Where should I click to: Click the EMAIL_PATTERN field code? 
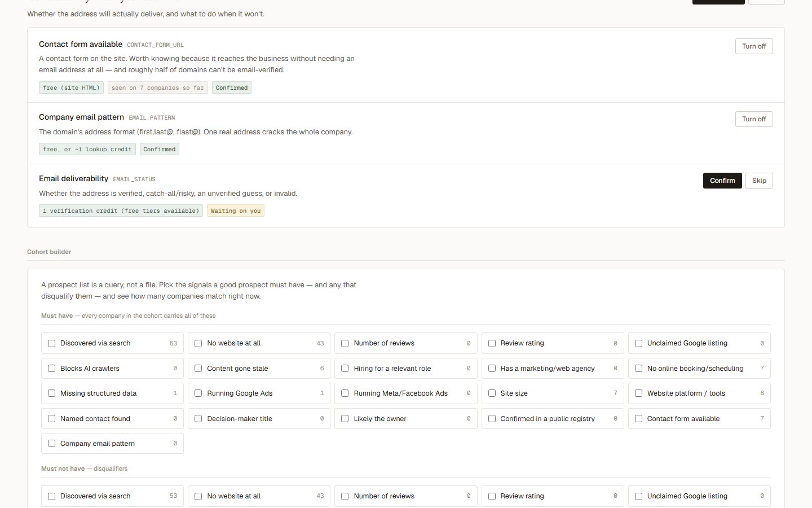pos(152,118)
